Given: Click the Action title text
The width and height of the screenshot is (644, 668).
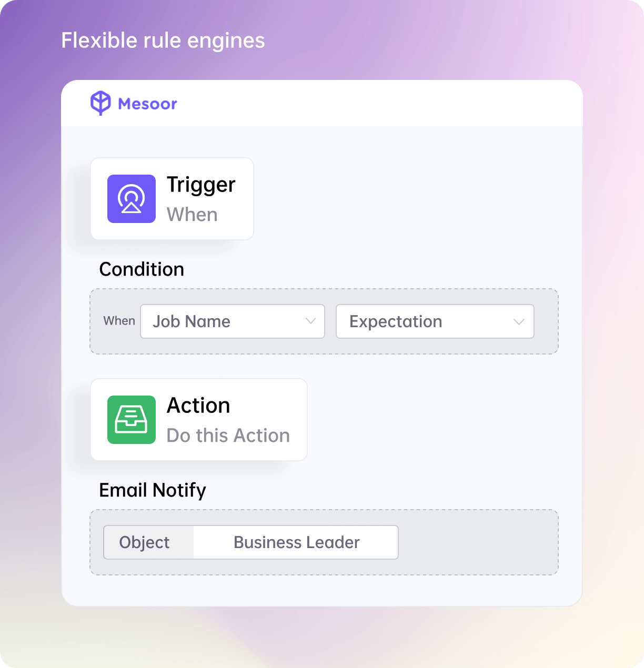Looking at the screenshot, I should (x=199, y=406).
